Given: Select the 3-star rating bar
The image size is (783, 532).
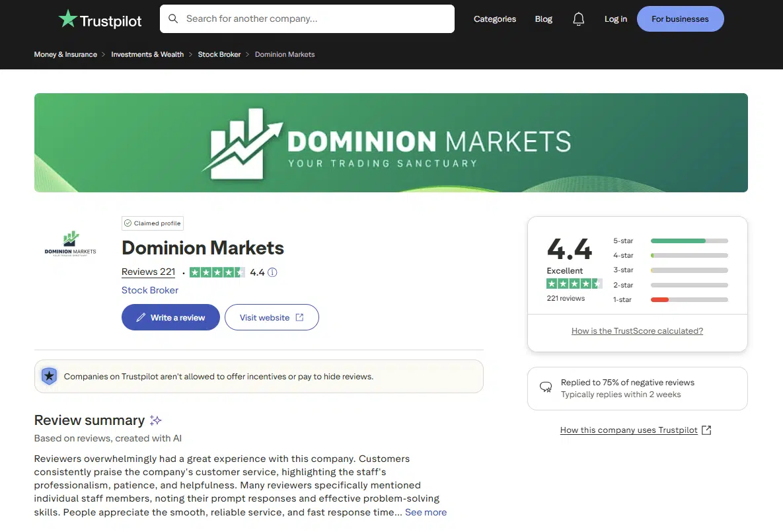Looking at the screenshot, I should point(689,270).
